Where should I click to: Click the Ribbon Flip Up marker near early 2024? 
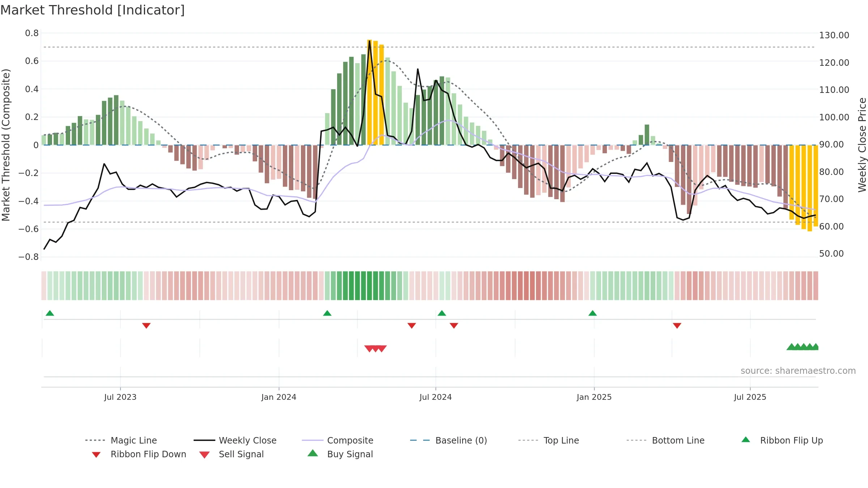pos(327,313)
